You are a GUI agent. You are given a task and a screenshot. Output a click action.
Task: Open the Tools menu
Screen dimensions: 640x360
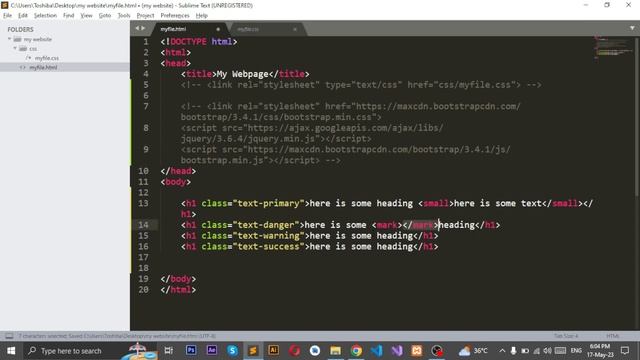[x=124, y=16]
